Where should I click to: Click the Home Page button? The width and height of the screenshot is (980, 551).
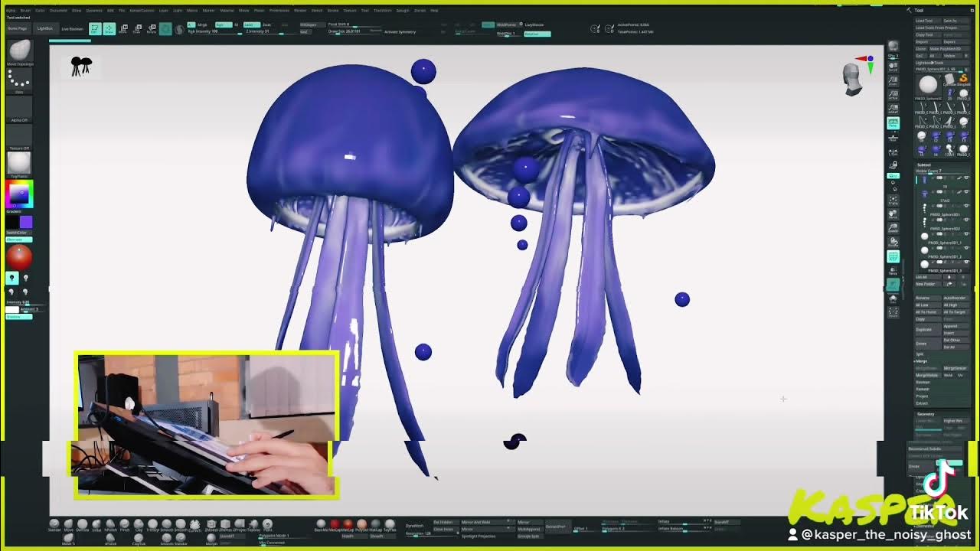[17, 28]
